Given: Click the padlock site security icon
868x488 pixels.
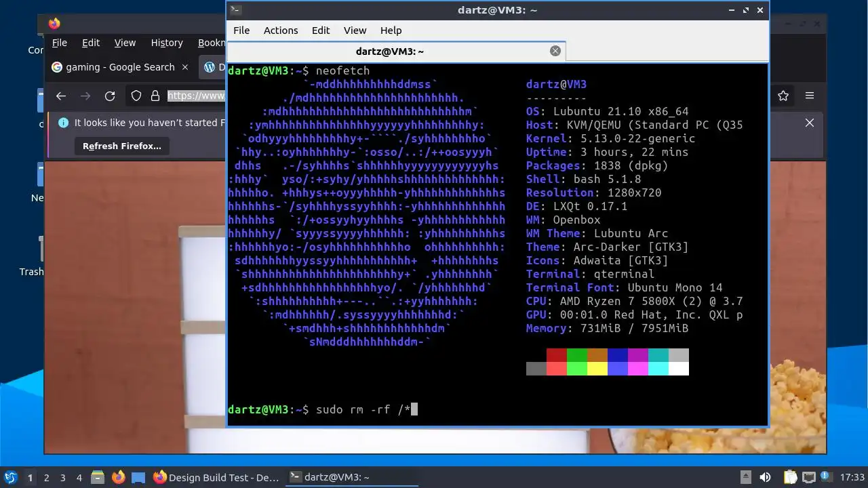Looking at the screenshot, I should pos(155,96).
